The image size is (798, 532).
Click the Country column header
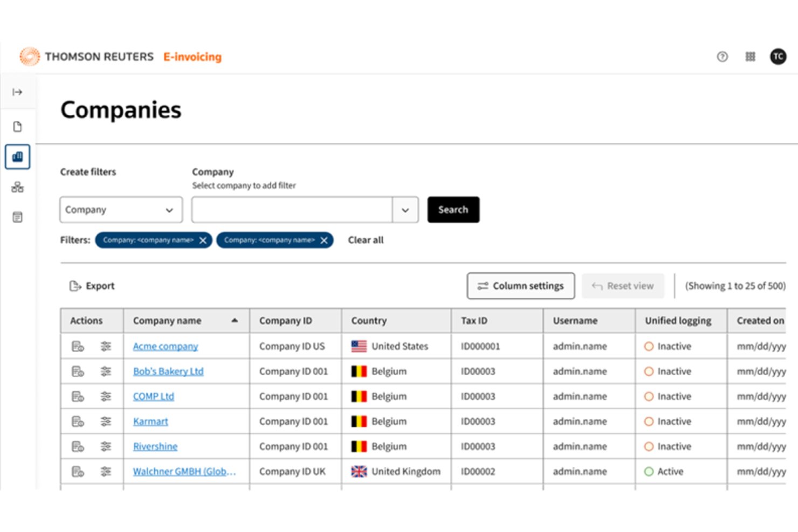coord(396,321)
